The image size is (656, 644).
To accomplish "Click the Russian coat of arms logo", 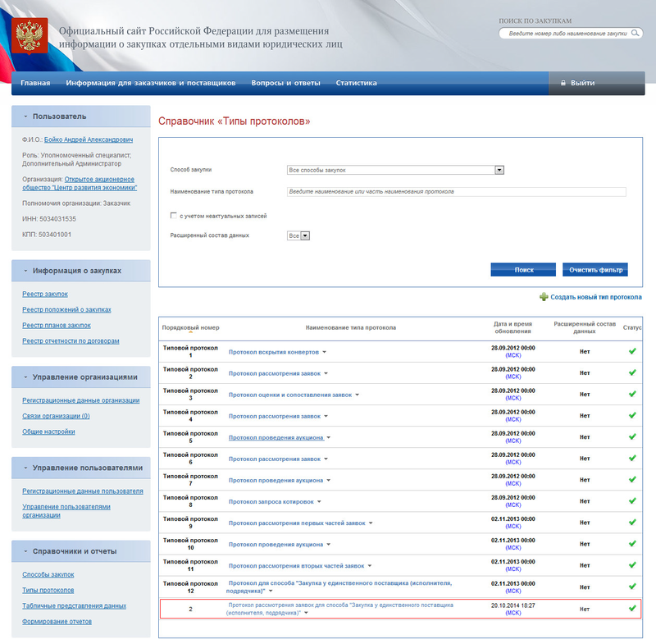I will (x=30, y=36).
